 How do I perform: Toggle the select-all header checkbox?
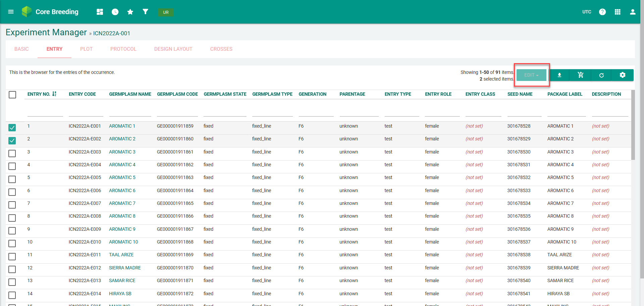(x=12, y=95)
